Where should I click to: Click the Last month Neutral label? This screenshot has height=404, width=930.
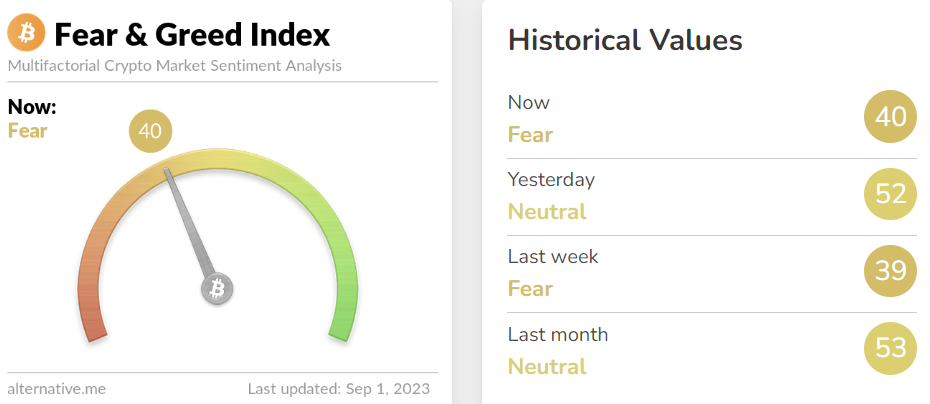point(547,366)
